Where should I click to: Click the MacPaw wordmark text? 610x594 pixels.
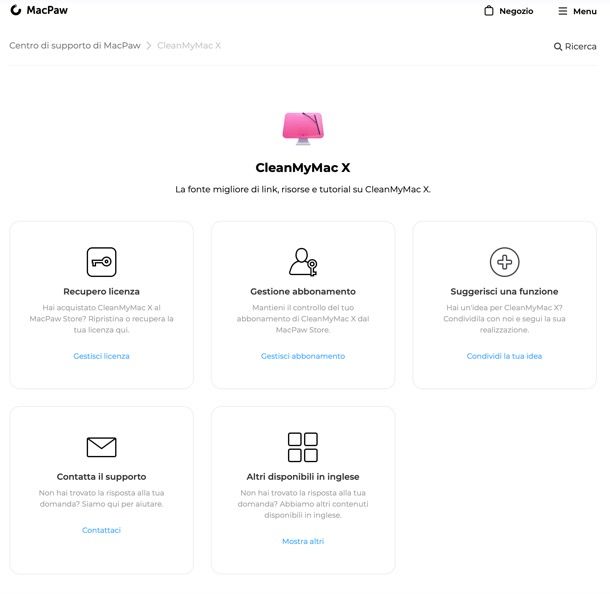47,10
